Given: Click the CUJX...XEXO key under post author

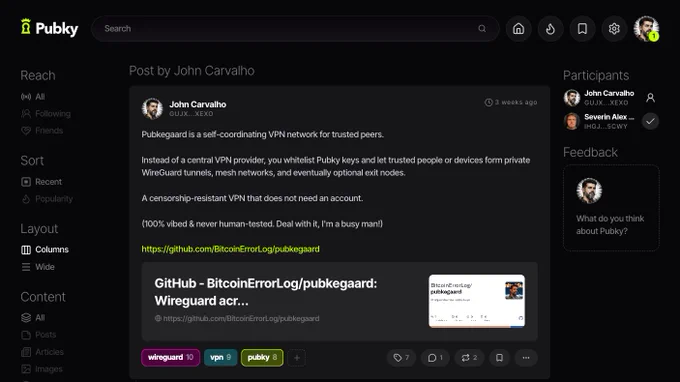Looking at the screenshot, I should (x=191, y=114).
